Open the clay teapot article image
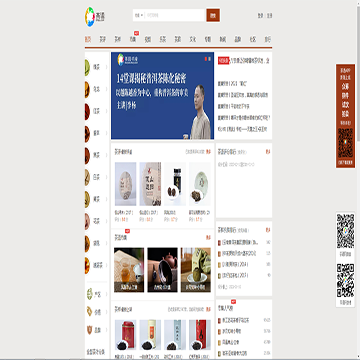The image size is (360, 360). (x=163, y=270)
